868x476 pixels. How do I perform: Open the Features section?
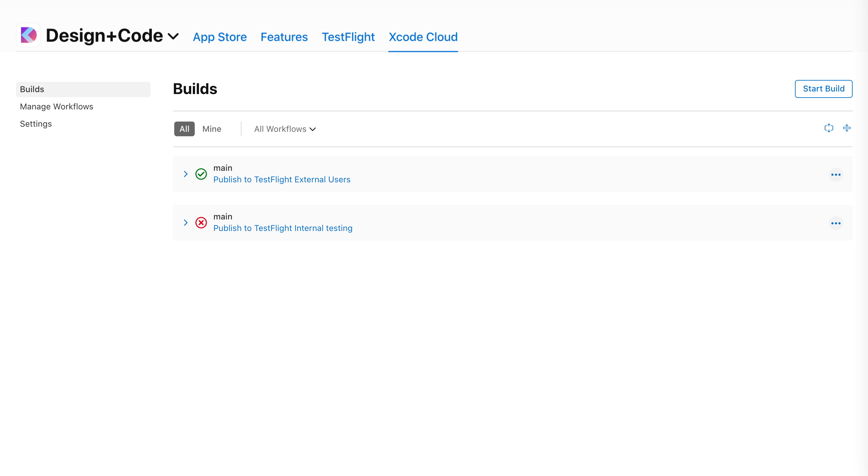[x=284, y=37]
